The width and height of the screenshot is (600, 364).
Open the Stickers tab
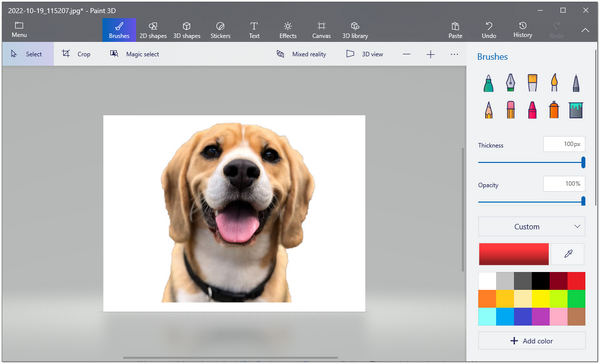(x=220, y=30)
